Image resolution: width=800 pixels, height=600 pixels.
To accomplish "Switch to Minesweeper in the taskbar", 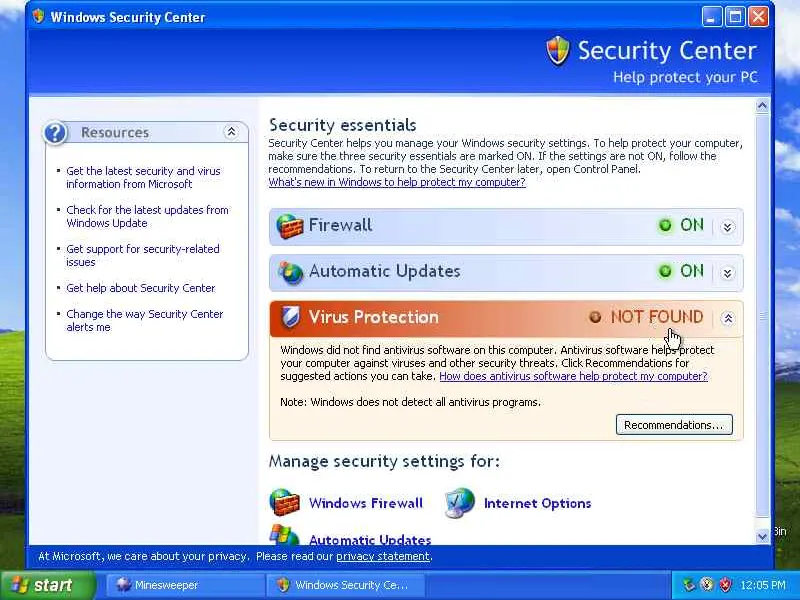I will 185,585.
